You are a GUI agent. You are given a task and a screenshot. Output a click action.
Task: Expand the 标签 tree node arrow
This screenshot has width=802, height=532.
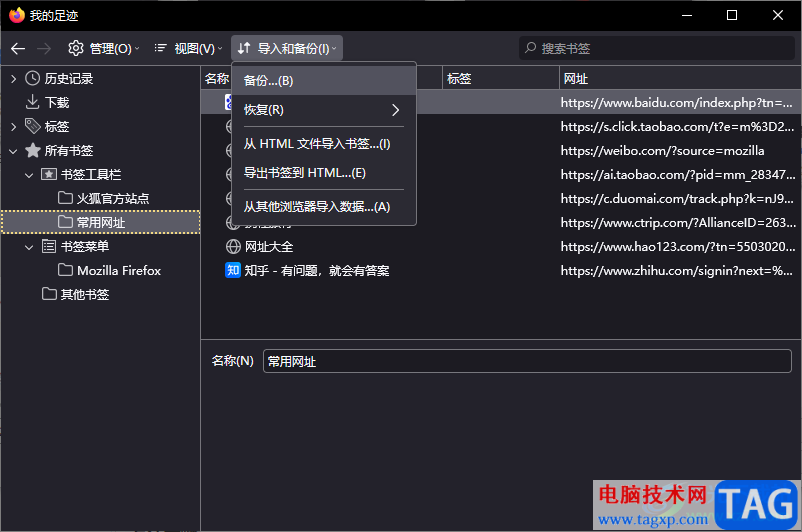click(x=14, y=127)
